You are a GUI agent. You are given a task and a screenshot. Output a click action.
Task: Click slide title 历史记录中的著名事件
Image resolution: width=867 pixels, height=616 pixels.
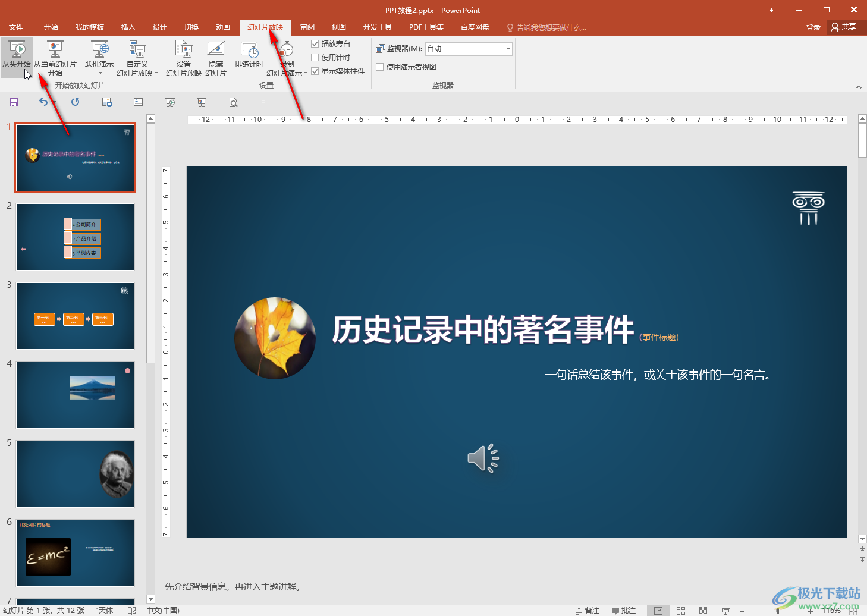(x=483, y=330)
